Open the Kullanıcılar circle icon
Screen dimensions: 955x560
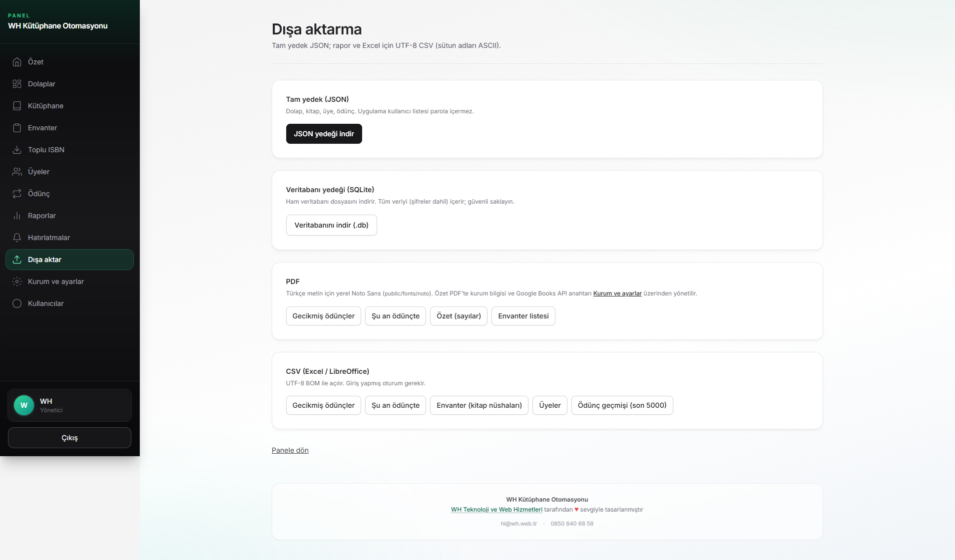point(17,303)
